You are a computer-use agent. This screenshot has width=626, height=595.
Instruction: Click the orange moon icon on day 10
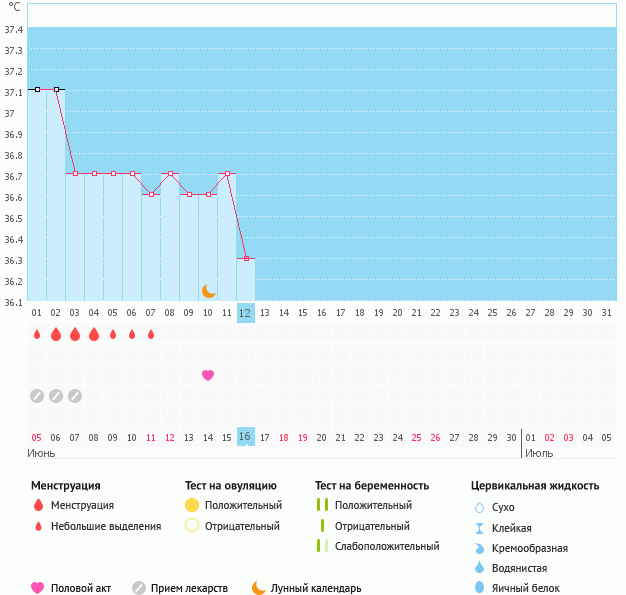pyautogui.click(x=208, y=291)
